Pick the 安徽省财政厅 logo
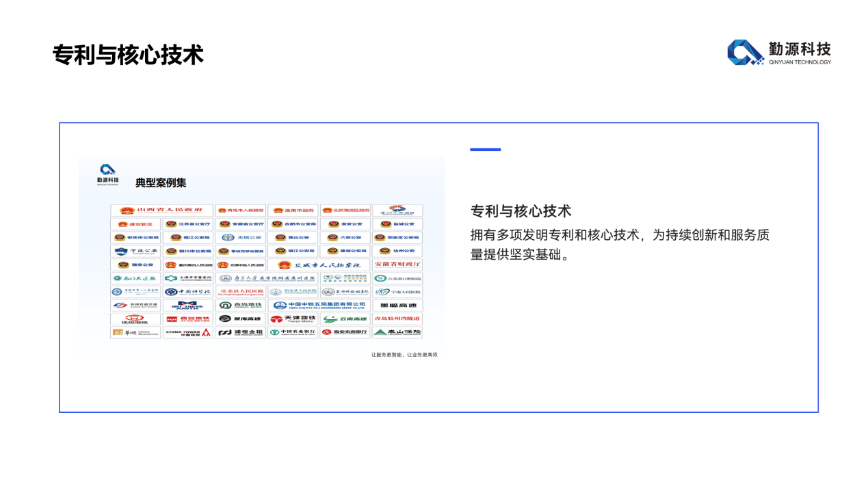868x488 pixels. (397, 265)
